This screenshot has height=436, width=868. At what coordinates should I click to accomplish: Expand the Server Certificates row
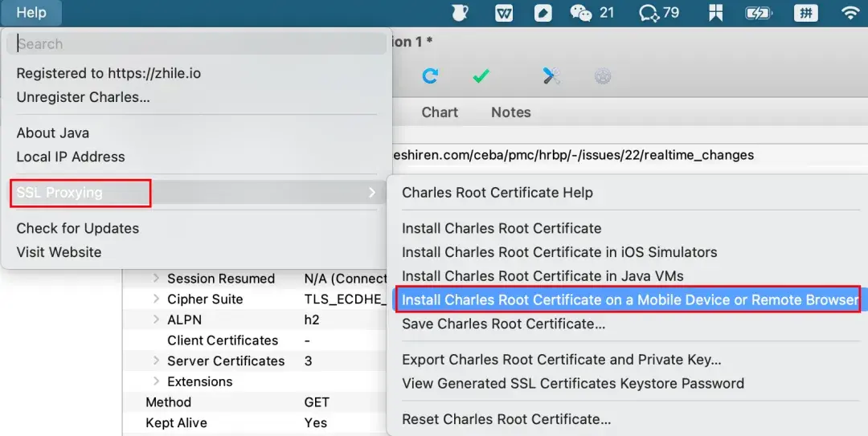click(156, 361)
